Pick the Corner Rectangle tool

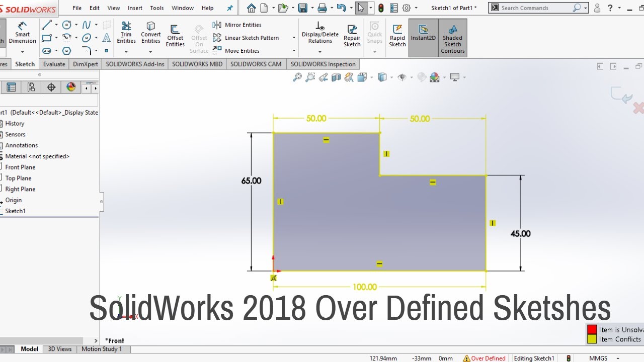coord(46,38)
